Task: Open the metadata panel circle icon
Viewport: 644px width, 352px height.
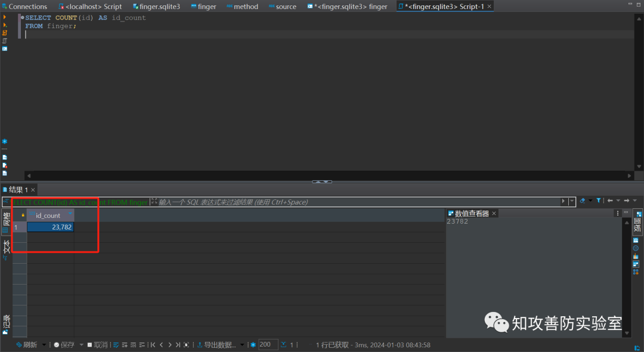Action: (x=636, y=248)
